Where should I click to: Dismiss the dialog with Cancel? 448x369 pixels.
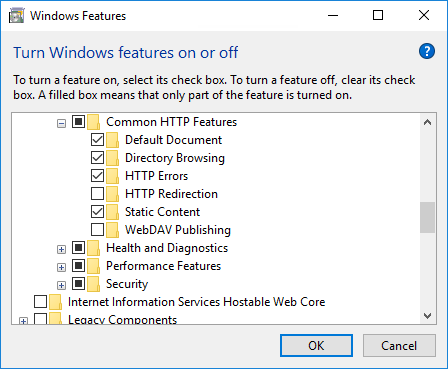[399, 346]
